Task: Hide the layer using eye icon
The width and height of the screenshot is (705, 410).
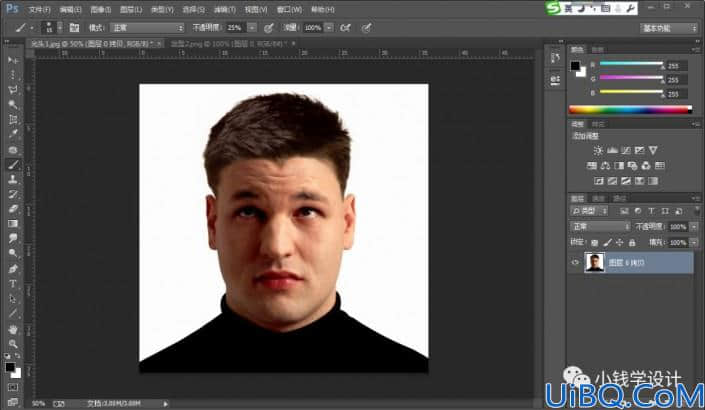Action: coord(575,262)
